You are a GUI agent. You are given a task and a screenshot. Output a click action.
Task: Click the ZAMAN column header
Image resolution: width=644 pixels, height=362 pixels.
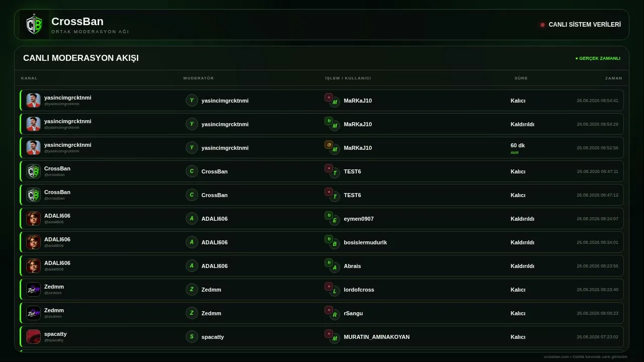click(614, 78)
